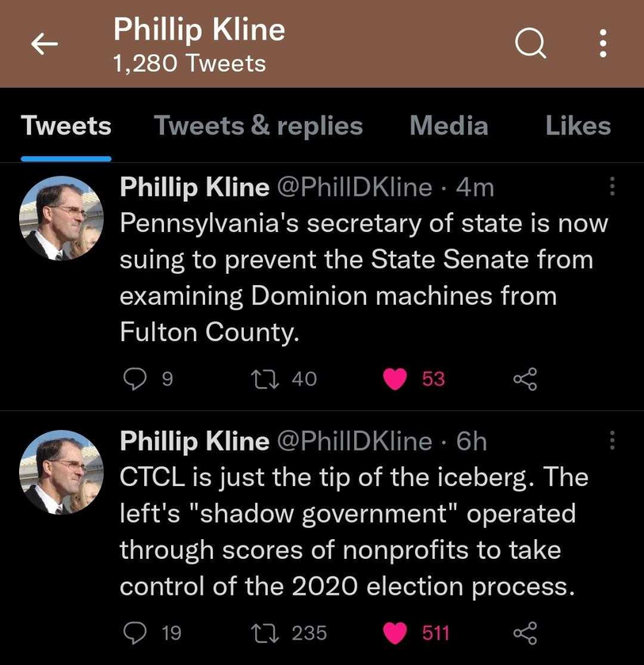Toggle like on tweet with 511 likes

(x=395, y=633)
